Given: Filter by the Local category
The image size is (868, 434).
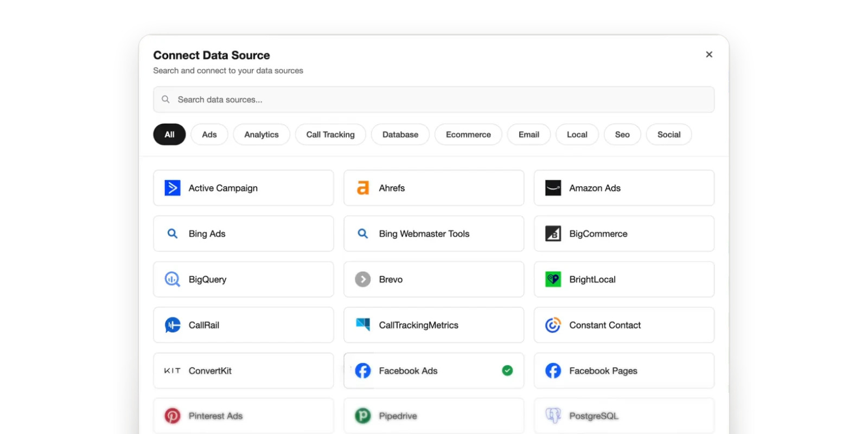Looking at the screenshot, I should coord(577,135).
